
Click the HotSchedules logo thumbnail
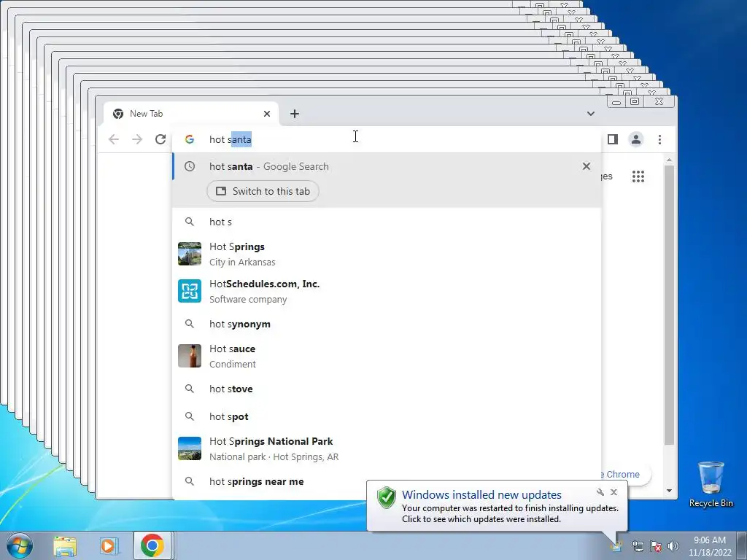pyautogui.click(x=190, y=291)
